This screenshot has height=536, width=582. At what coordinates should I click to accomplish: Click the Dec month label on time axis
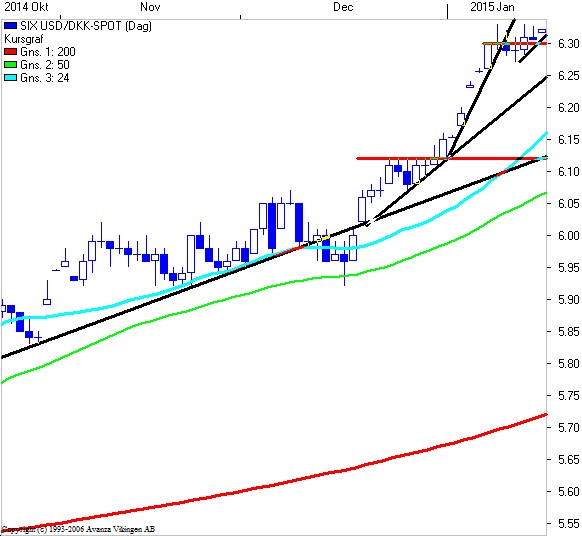coord(343,7)
